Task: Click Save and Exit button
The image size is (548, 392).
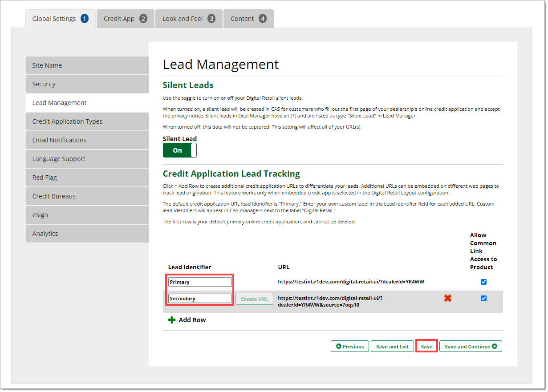Action: tap(392, 346)
